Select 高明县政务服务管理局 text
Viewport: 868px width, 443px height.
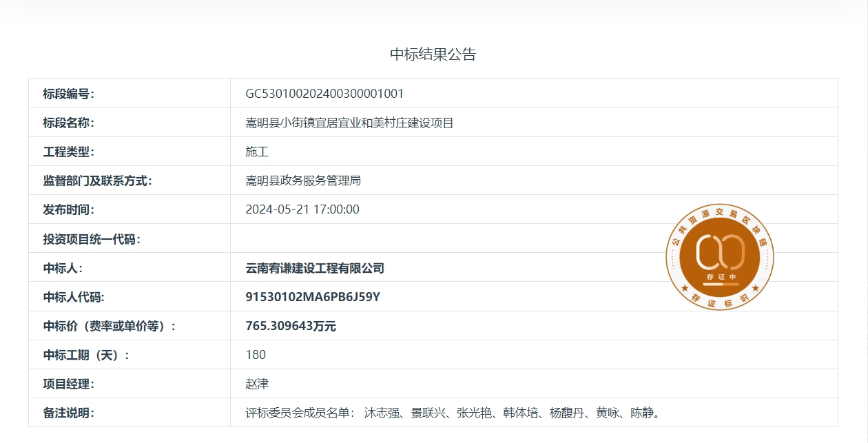click(303, 181)
